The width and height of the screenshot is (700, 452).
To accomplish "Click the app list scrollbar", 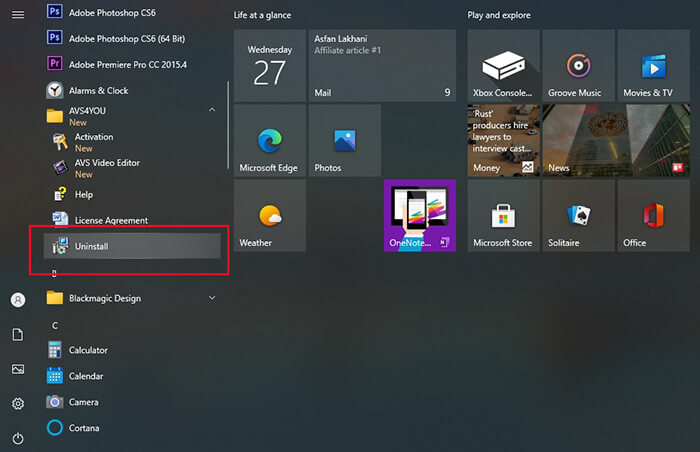I will point(228,125).
